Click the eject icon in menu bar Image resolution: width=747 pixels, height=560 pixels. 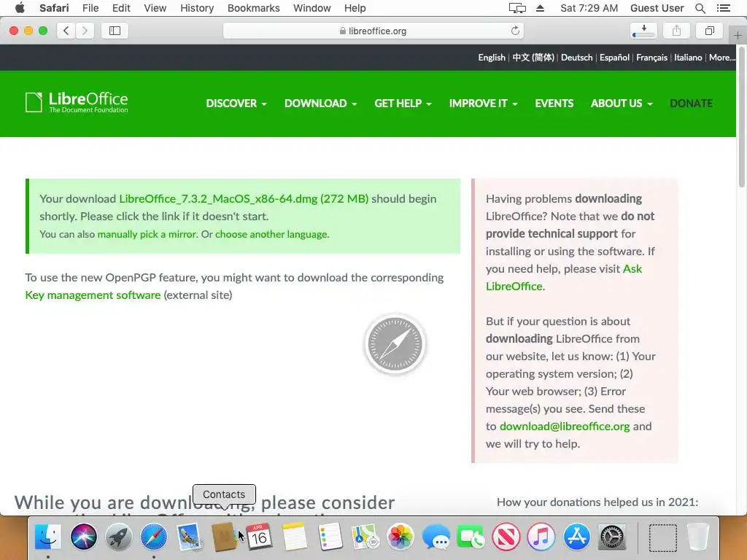540,8
